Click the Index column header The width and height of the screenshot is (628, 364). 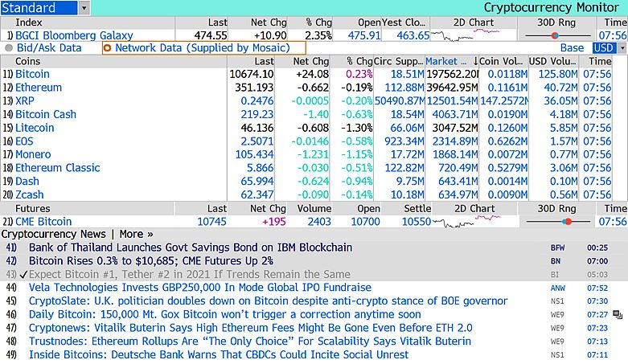28,22
